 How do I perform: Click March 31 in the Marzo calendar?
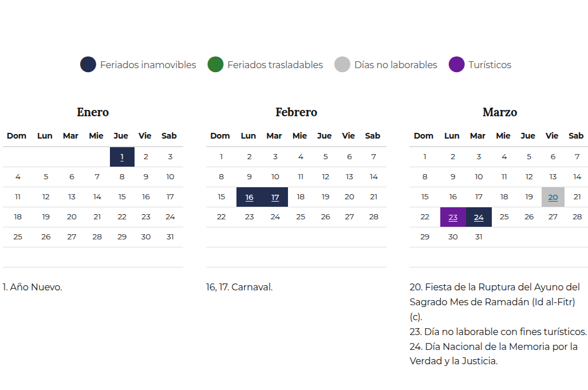click(x=479, y=237)
